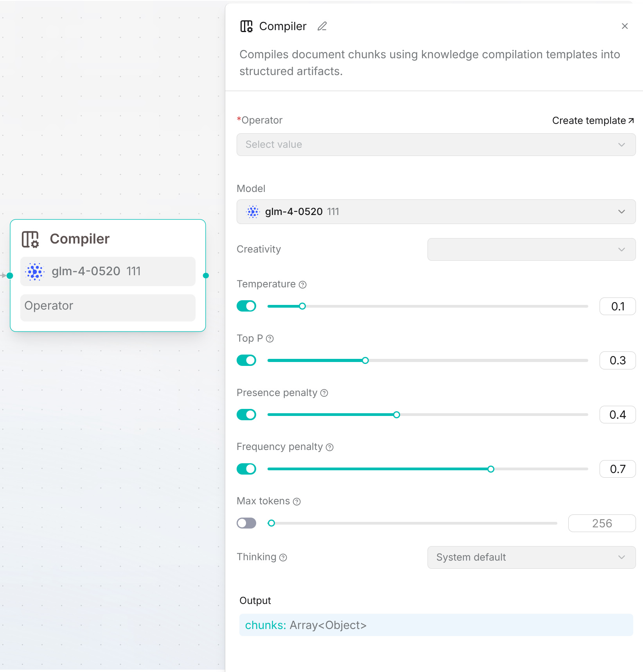
Task: Select the Compiler node title on canvas
Action: tap(80, 239)
